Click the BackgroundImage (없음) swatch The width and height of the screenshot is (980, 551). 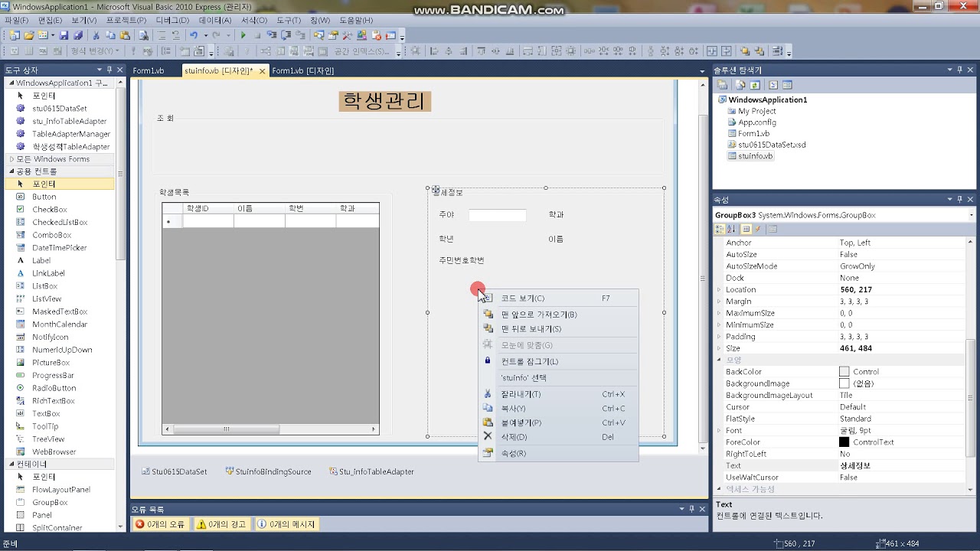(844, 383)
